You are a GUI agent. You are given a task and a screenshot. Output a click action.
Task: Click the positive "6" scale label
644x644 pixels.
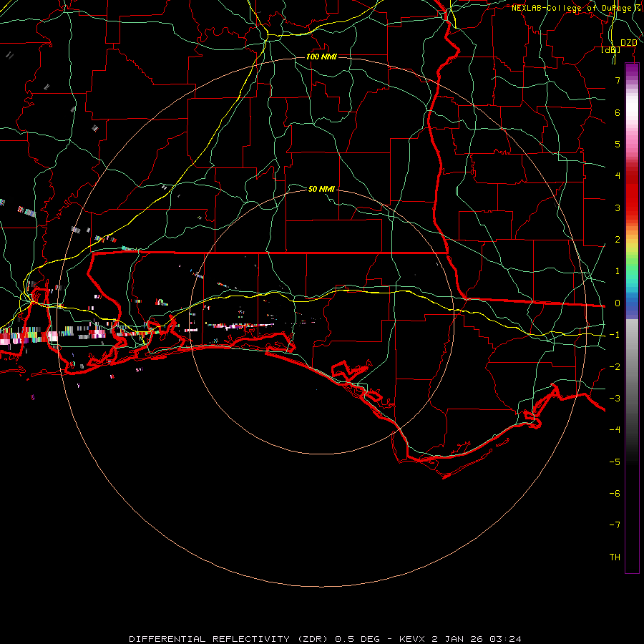(x=618, y=112)
